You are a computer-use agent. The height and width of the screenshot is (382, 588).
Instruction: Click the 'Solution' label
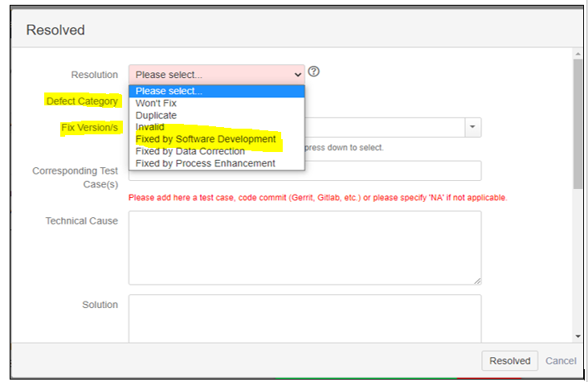(x=100, y=305)
